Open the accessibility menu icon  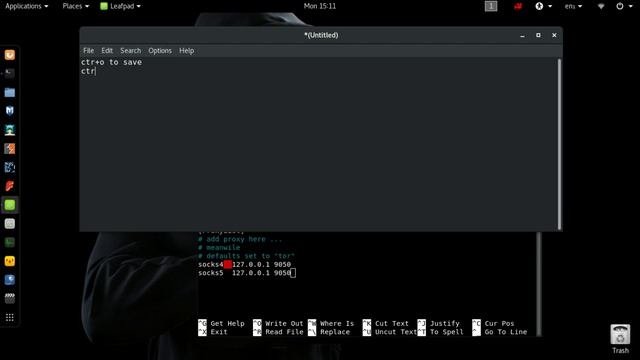point(543,6)
